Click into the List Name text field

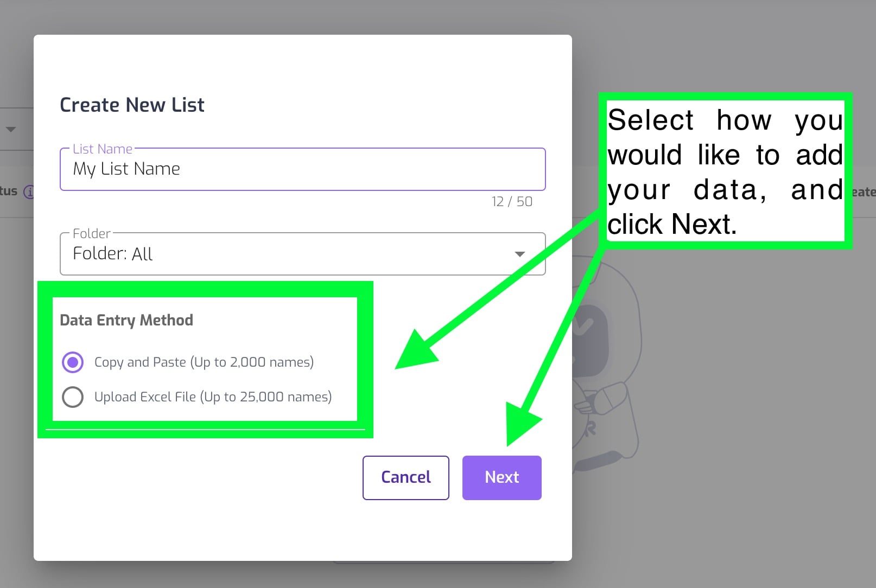pos(302,169)
